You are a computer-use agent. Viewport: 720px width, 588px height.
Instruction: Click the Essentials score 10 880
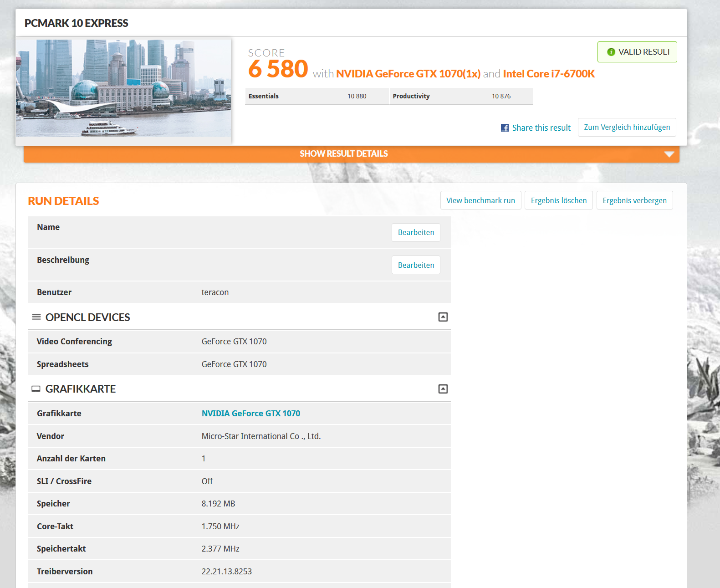tap(357, 96)
